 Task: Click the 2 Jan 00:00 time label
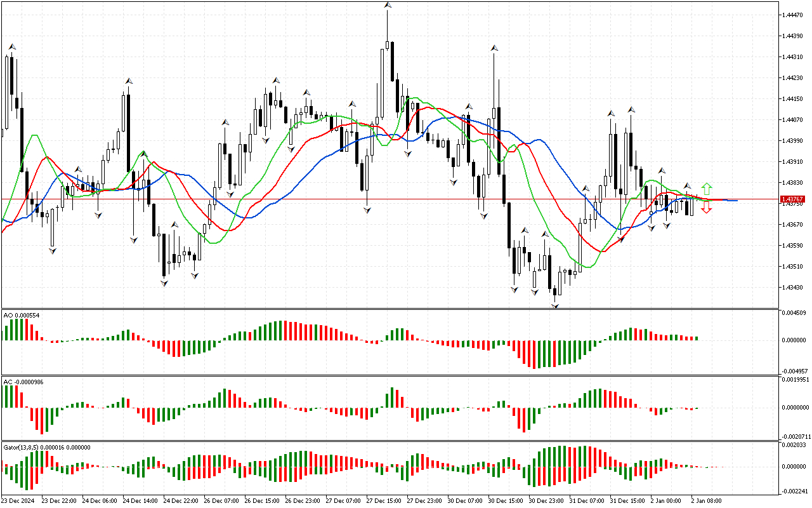coord(665,501)
